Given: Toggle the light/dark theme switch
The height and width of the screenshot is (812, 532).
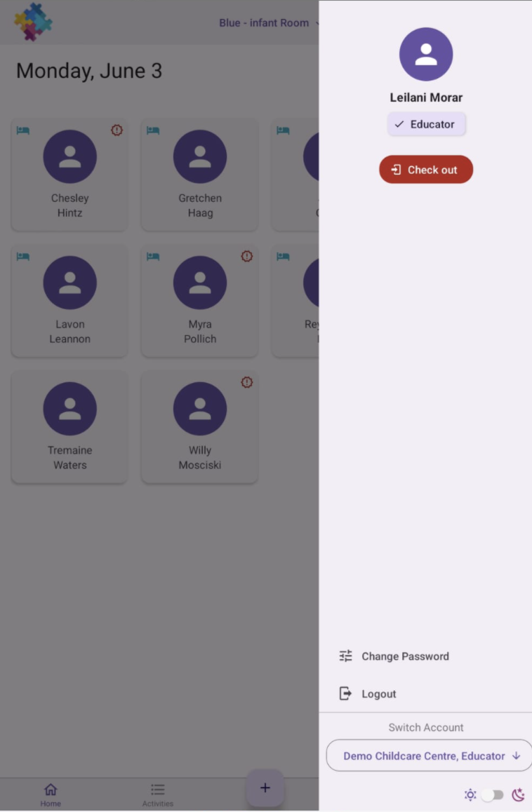Looking at the screenshot, I should coord(493,794).
